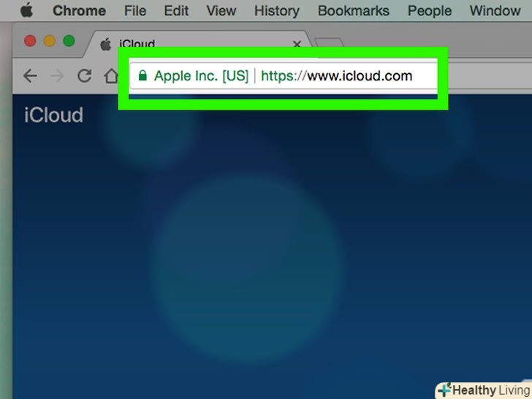Open the Bookmarks menu
Viewport: 532px width, 399px height.
(x=354, y=11)
